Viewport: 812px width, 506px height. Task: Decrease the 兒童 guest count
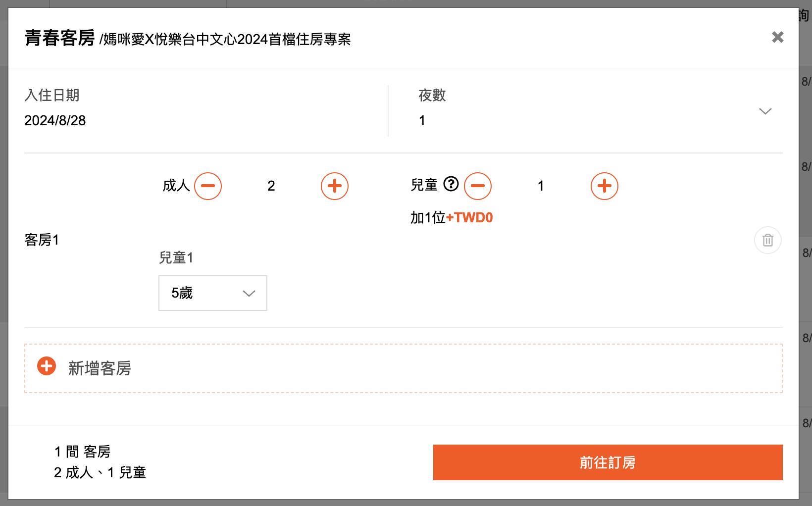pyautogui.click(x=478, y=186)
